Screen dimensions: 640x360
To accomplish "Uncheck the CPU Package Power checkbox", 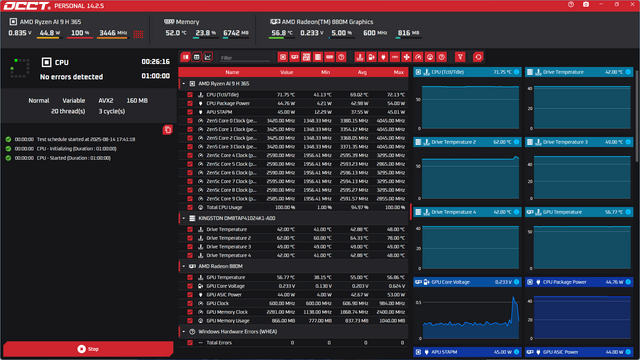I will tap(190, 103).
